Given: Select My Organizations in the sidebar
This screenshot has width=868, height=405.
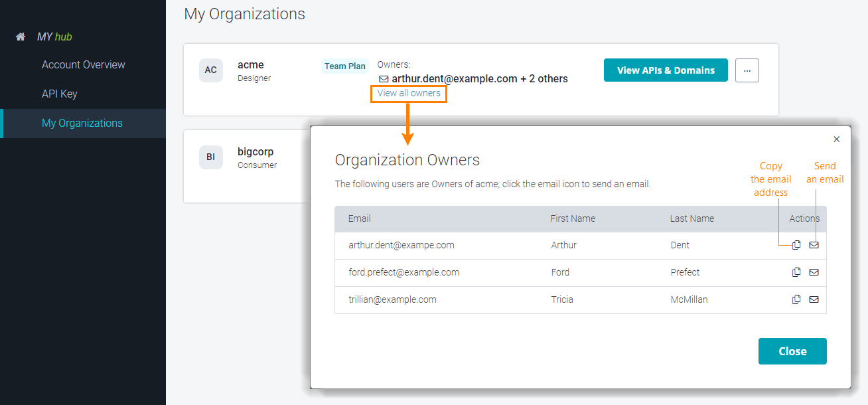Looking at the screenshot, I should pyautogui.click(x=83, y=123).
